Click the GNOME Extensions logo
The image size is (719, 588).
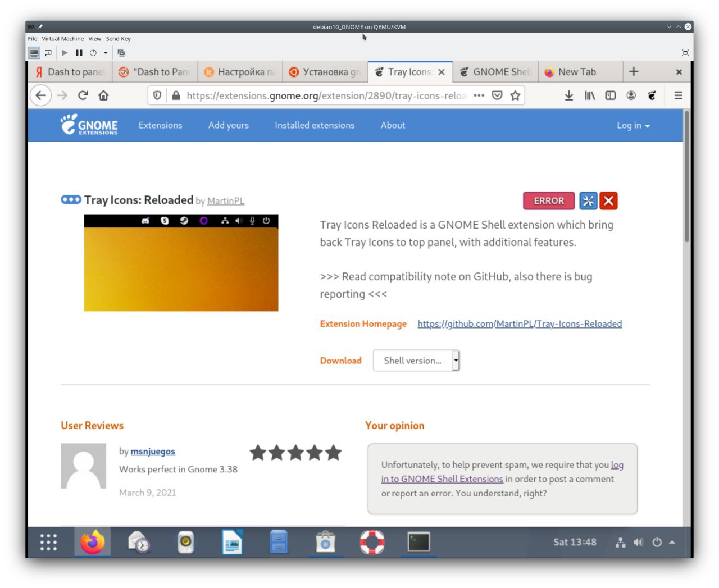pyautogui.click(x=89, y=125)
